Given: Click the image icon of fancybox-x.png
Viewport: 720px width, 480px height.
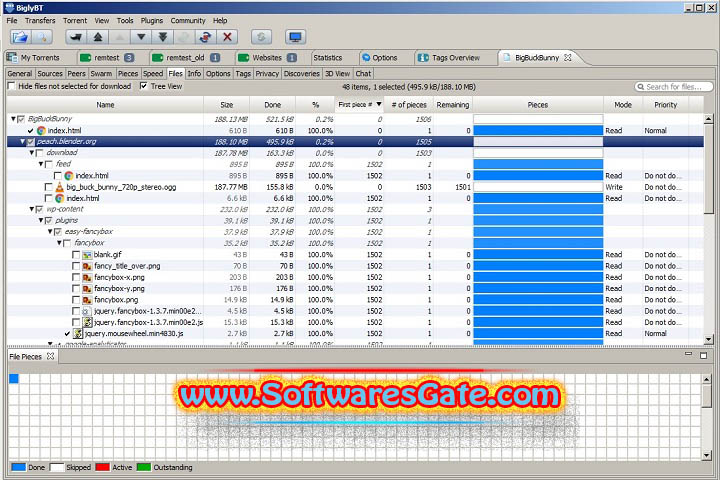Looking at the screenshot, I should [x=87, y=277].
